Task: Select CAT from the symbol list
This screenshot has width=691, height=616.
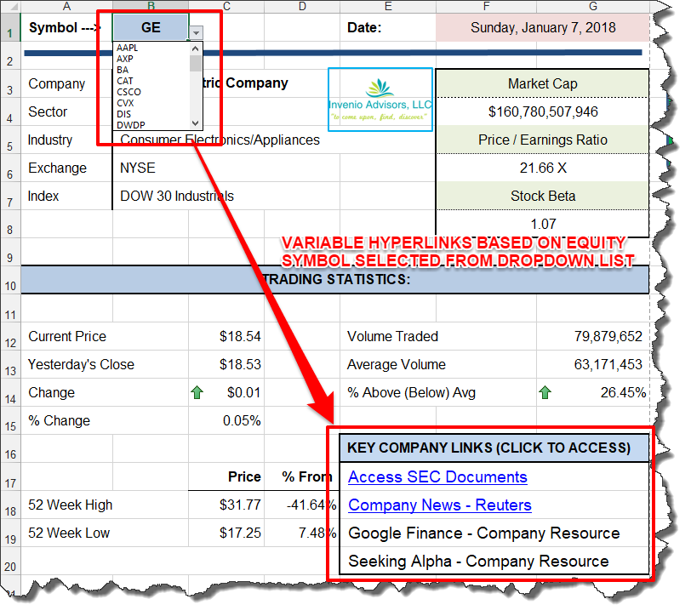Action: tap(126, 80)
